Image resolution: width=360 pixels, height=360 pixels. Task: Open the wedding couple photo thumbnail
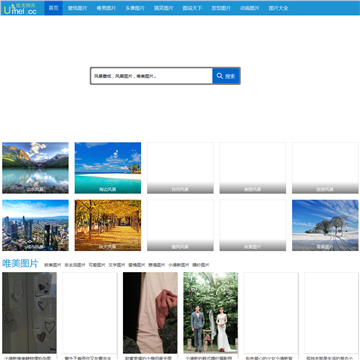[x=211, y=313]
